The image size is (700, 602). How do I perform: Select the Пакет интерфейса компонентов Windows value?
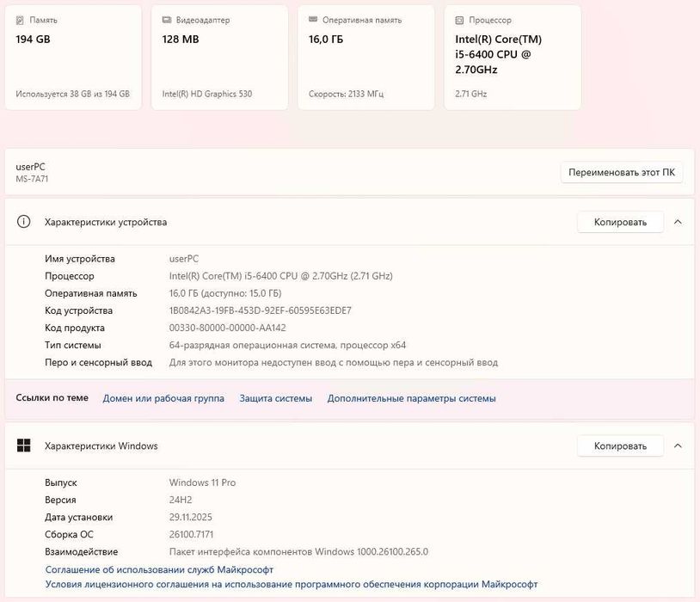298,551
